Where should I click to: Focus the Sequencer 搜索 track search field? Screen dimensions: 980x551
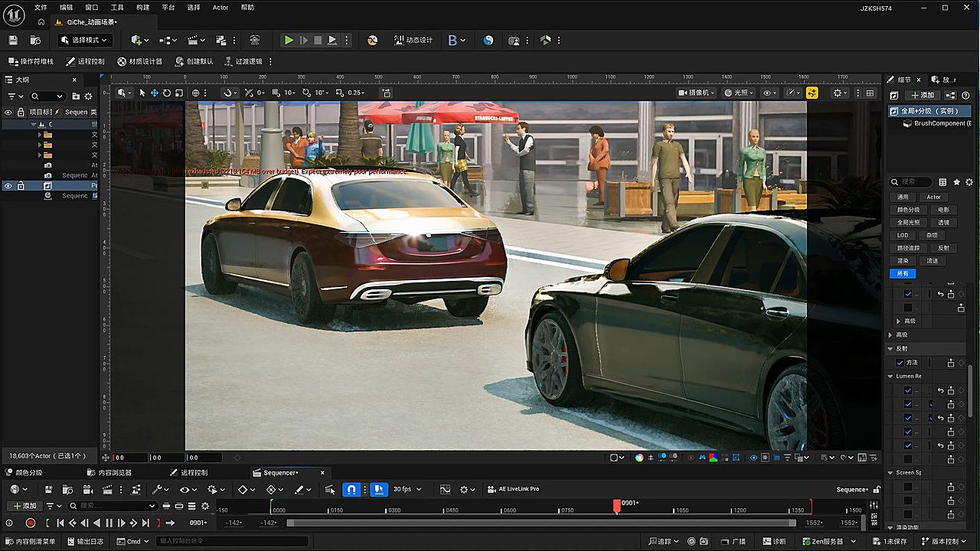(x=113, y=506)
